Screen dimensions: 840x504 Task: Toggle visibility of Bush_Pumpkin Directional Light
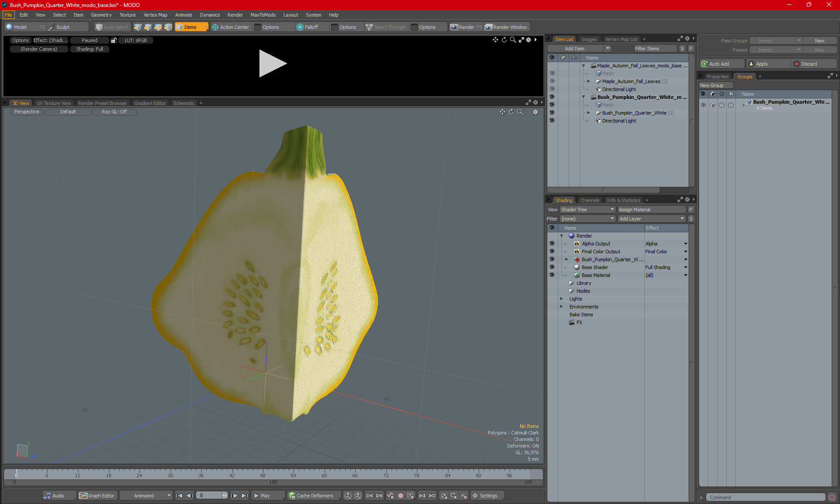pos(552,121)
